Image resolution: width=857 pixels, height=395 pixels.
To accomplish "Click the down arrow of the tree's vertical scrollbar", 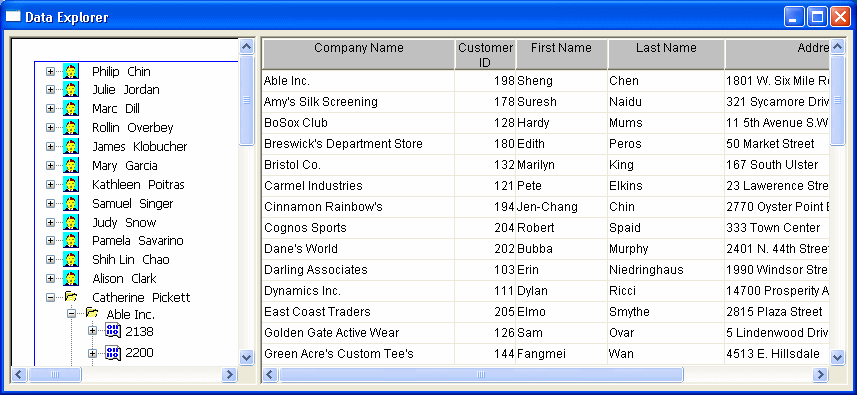I will 247,357.
